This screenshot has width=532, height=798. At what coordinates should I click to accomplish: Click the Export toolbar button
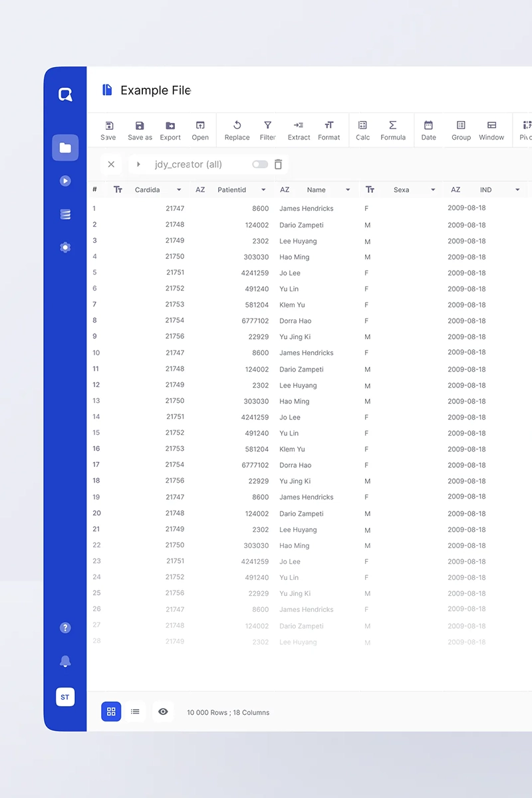pyautogui.click(x=170, y=130)
